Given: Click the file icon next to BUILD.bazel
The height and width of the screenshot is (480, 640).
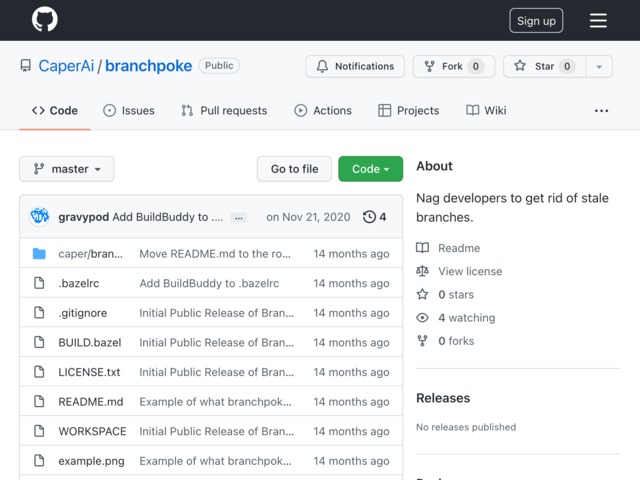Looking at the screenshot, I should point(39,342).
